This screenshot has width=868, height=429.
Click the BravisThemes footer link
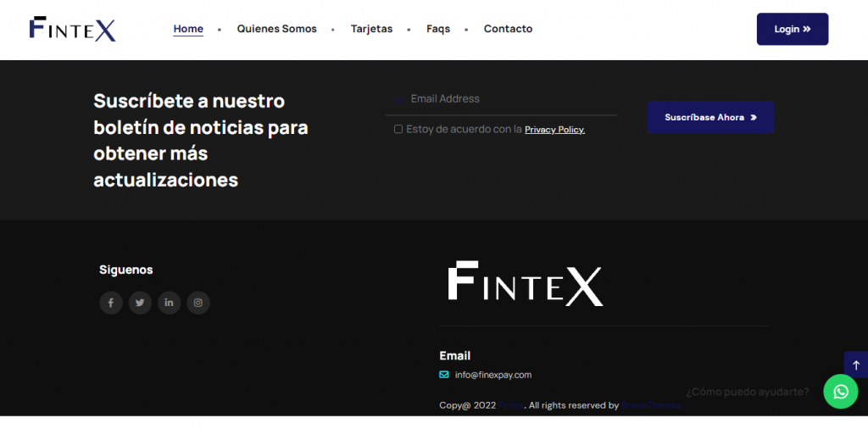pos(651,405)
